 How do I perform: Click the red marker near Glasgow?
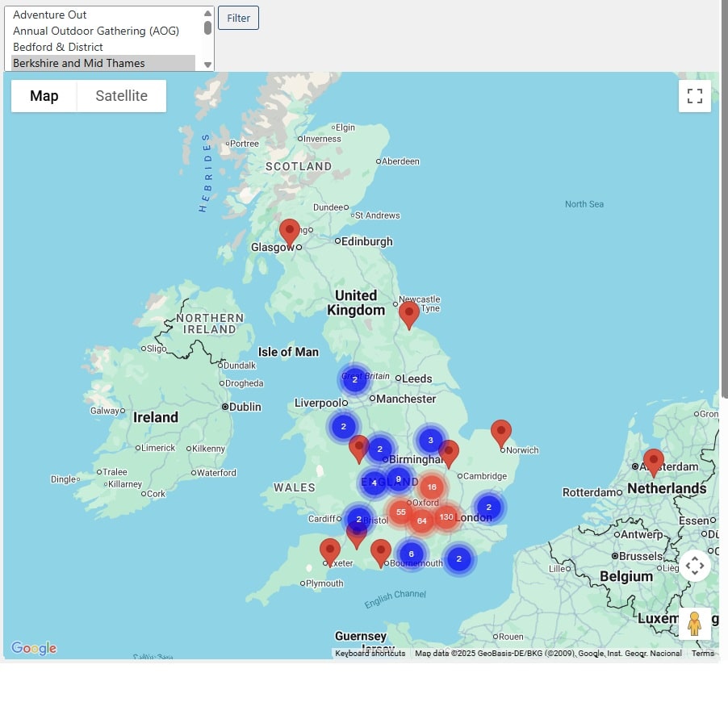point(289,231)
